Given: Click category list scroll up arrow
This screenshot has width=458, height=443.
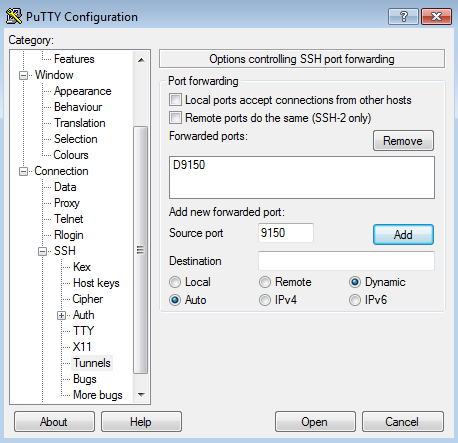Looking at the screenshot, I should coord(141,60).
